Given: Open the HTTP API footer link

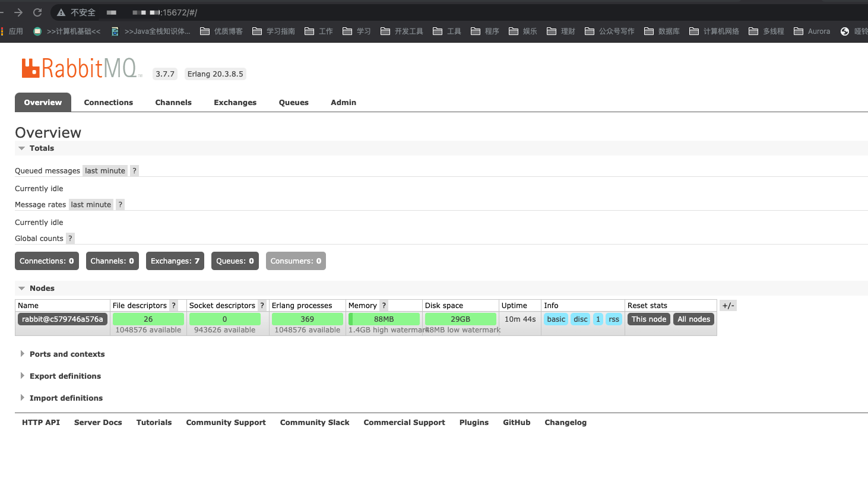Looking at the screenshot, I should [41, 423].
